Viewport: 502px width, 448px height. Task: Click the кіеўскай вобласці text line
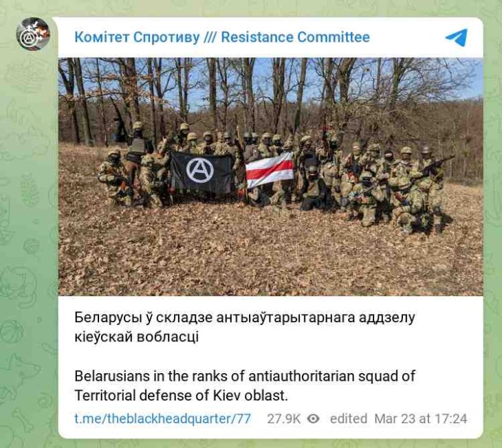[136, 337]
